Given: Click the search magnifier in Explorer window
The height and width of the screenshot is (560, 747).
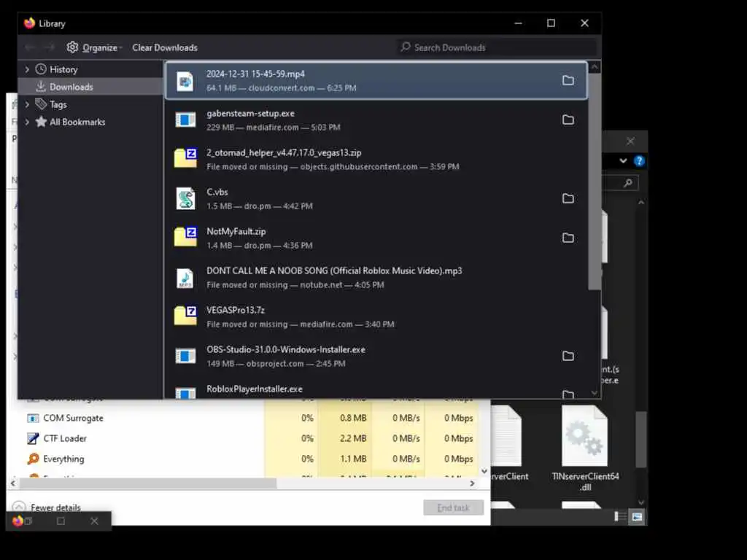Looking at the screenshot, I should [x=628, y=183].
